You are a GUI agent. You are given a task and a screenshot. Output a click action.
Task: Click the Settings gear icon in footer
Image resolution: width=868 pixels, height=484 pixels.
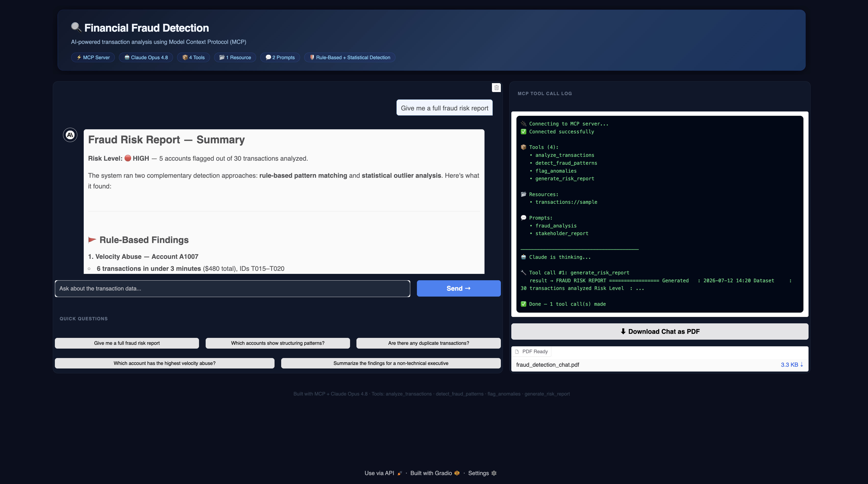tap(494, 473)
